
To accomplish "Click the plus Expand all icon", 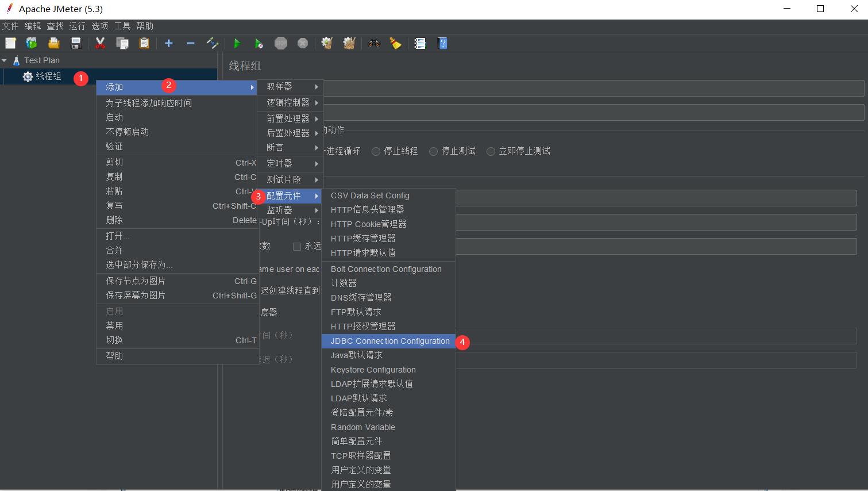I will click(x=169, y=43).
